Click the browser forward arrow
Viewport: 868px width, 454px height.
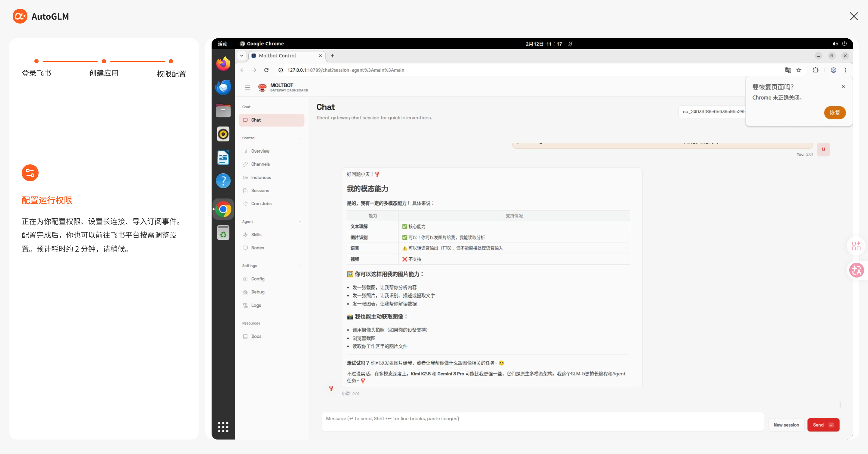coord(254,70)
